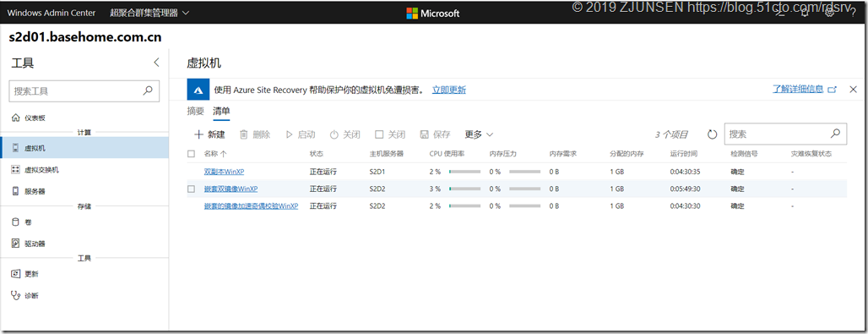Screen dimensions: 868x334
Task: Click CPU usage bar for 双副本WinXP
Action: [464, 172]
